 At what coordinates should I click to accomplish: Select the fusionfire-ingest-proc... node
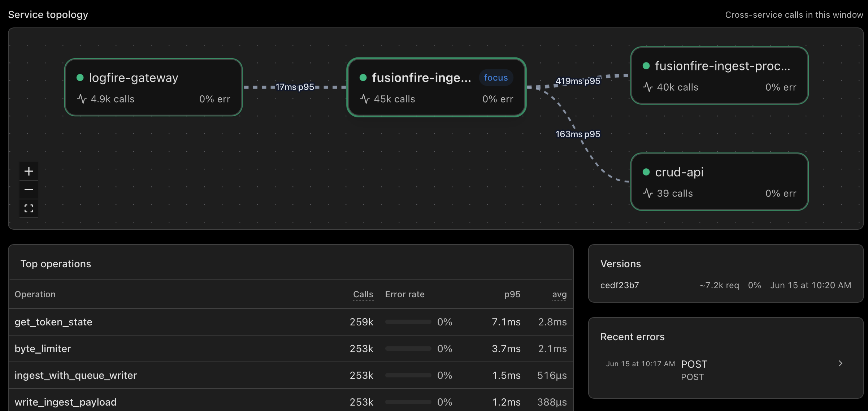point(719,75)
